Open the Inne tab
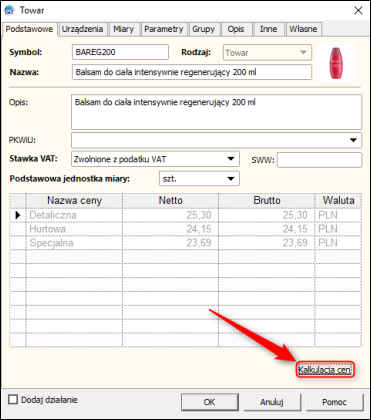This screenshot has height=420, width=371. pyautogui.click(x=269, y=29)
